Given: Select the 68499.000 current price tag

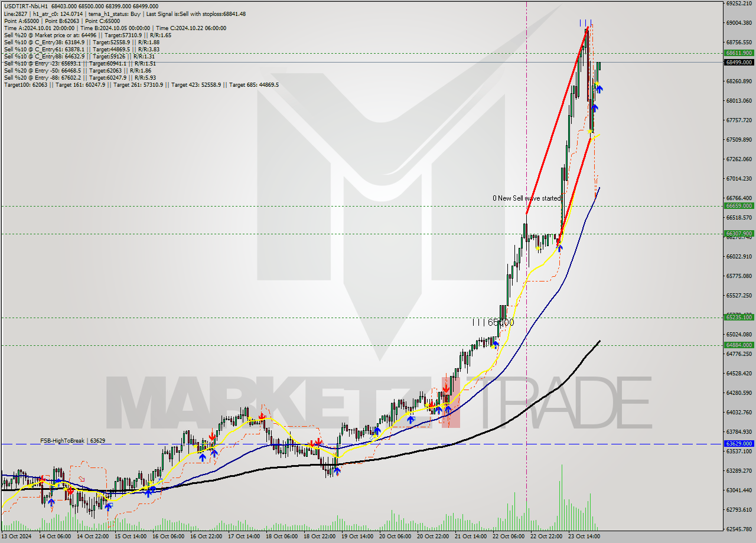Looking at the screenshot, I should [738, 62].
